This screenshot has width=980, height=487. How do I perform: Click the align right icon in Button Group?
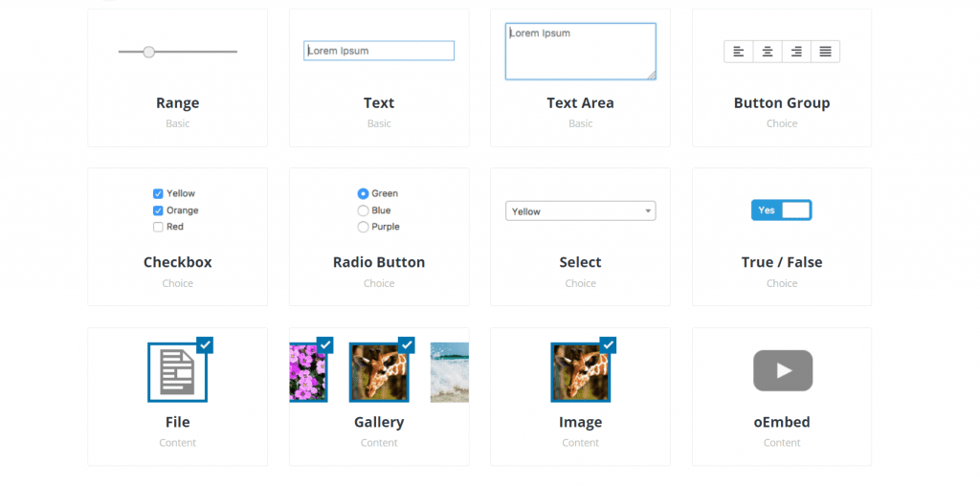click(x=796, y=52)
